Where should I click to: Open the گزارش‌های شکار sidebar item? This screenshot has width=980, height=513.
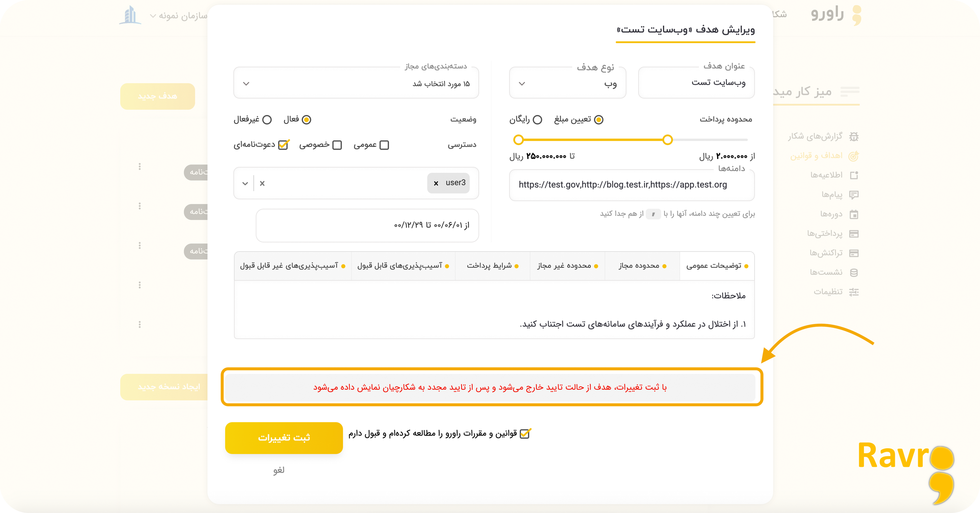823,136
